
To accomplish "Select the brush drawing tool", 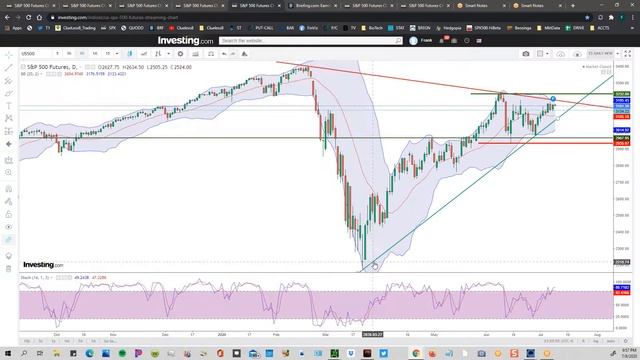I will pyautogui.click(x=9, y=93).
